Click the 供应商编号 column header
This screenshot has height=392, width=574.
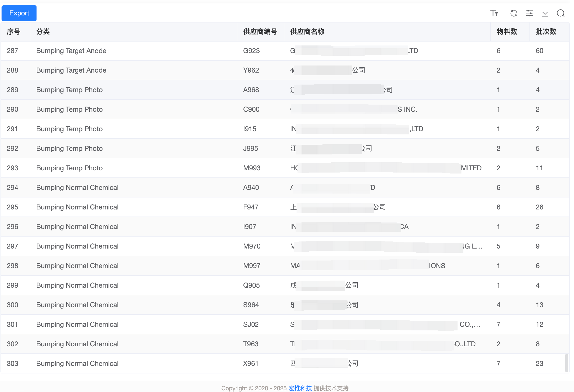(x=260, y=32)
